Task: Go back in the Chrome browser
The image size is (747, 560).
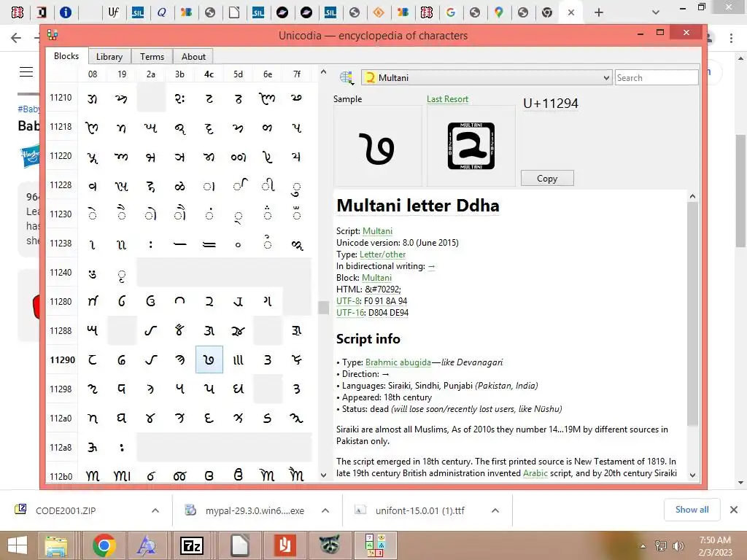Action: click(16, 38)
